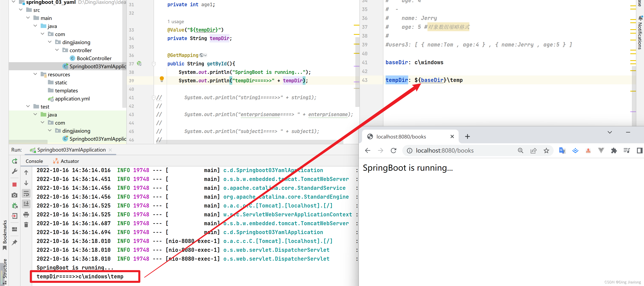The width and height of the screenshot is (644, 286).
Task: Click the globe icon beside @GetMapping
Action: coord(201,55)
